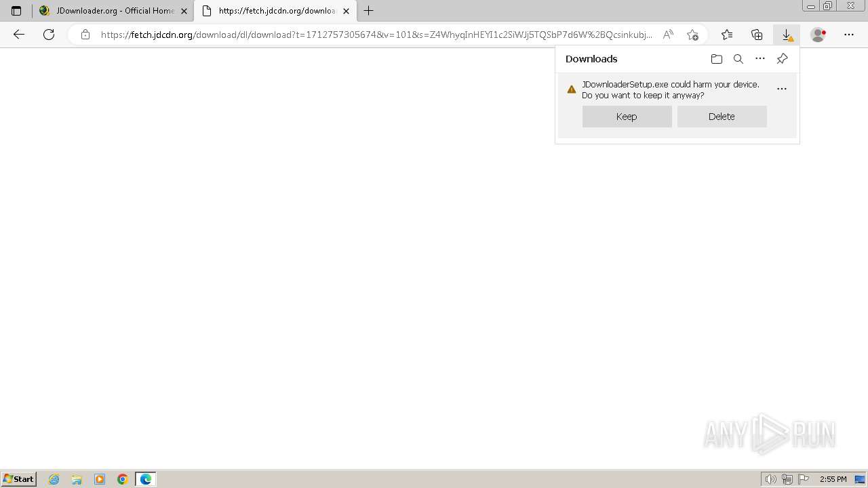Close the JDownloader.org tab

point(184,11)
